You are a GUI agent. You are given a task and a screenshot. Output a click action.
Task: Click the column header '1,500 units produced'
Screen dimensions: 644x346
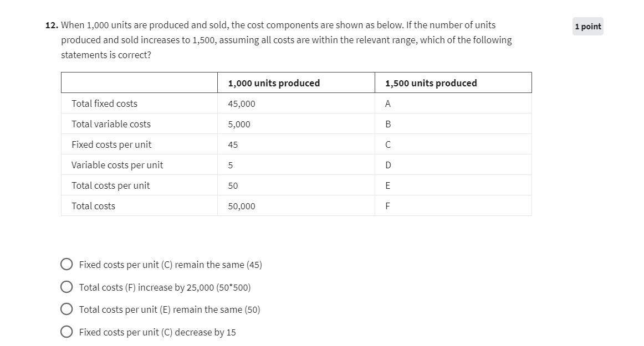click(431, 82)
